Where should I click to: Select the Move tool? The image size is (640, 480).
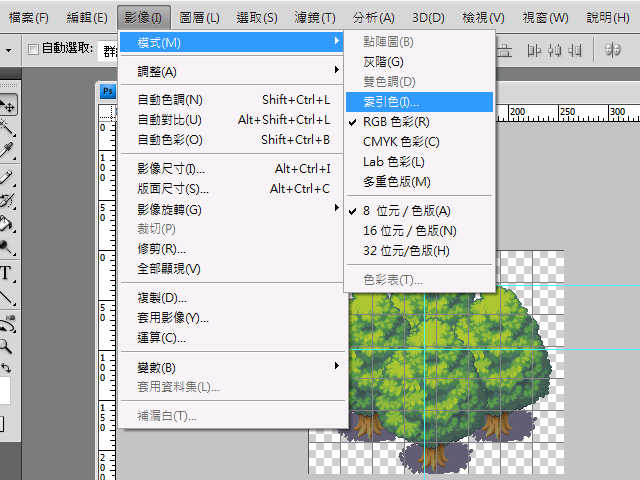coord(7,105)
